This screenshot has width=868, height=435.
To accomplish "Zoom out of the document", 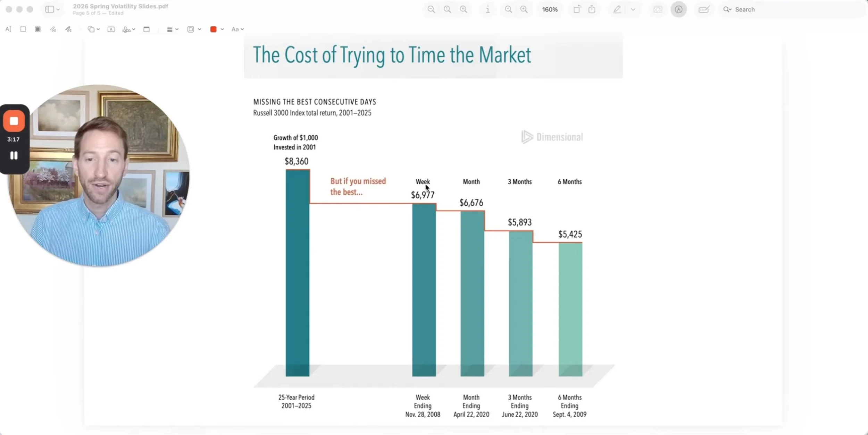I will [508, 9].
